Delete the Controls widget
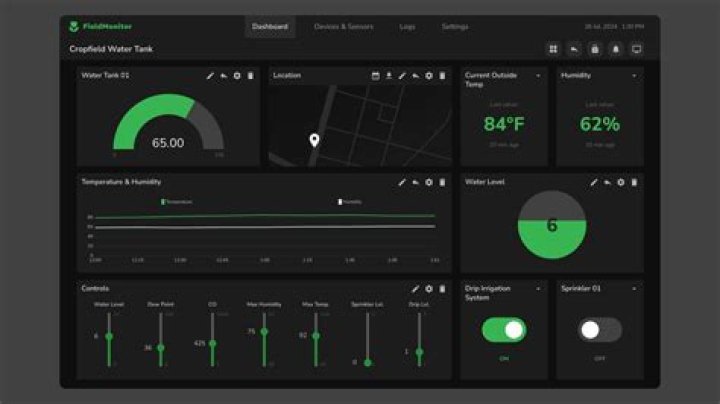 (x=442, y=289)
